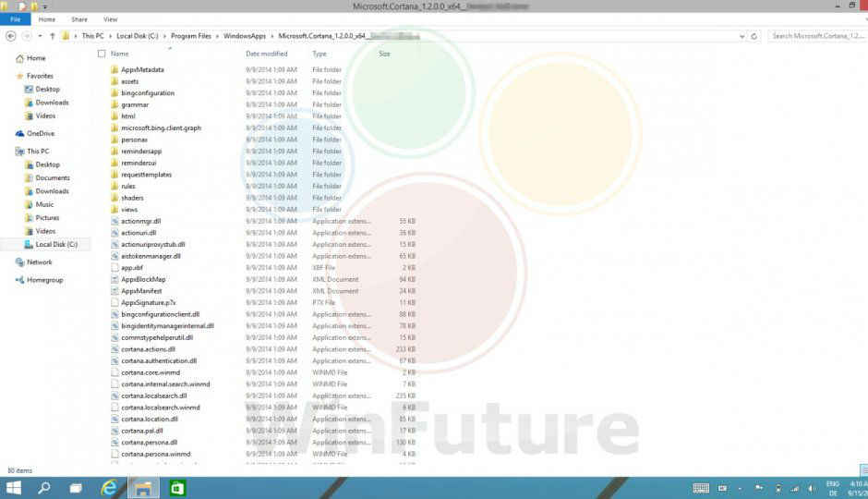Refresh the current folder view
This screenshot has height=499, width=868.
coord(753,36)
